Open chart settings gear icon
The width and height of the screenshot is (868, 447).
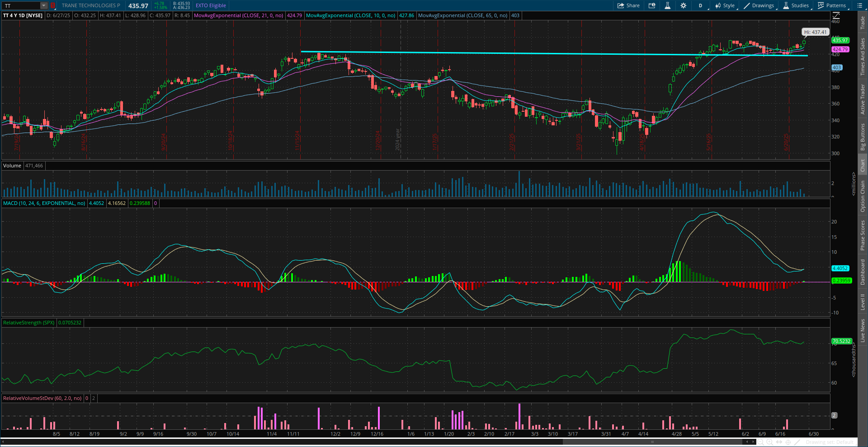tap(683, 5)
